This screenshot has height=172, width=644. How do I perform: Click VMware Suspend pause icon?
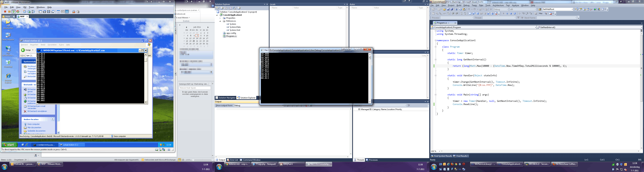[x=10, y=12]
